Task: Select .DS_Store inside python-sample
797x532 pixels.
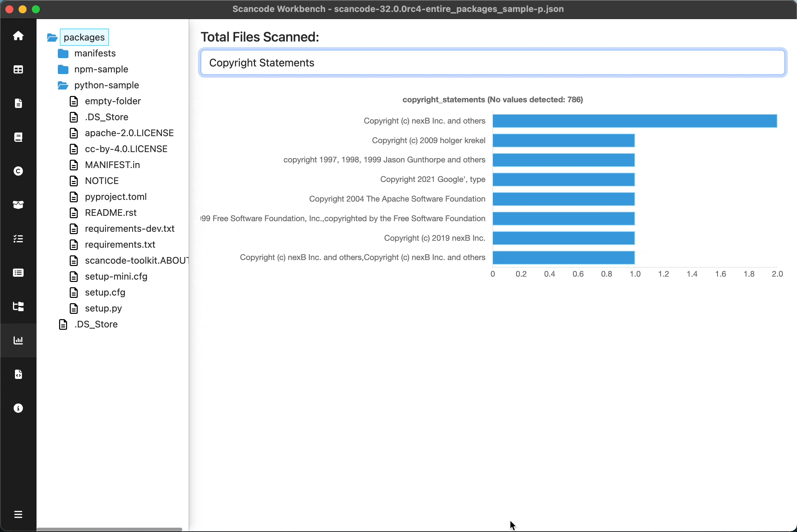Action: [107, 117]
